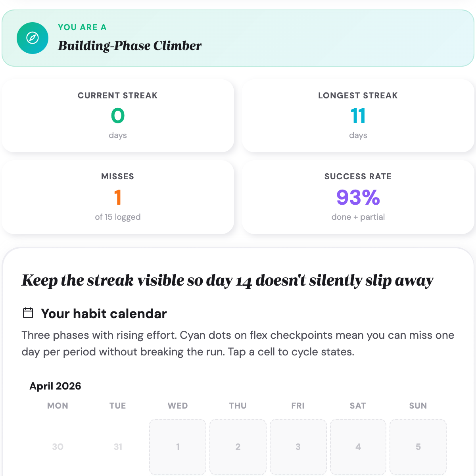
Task: Toggle the April 1 calendar cell
Action: (x=178, y=447)
